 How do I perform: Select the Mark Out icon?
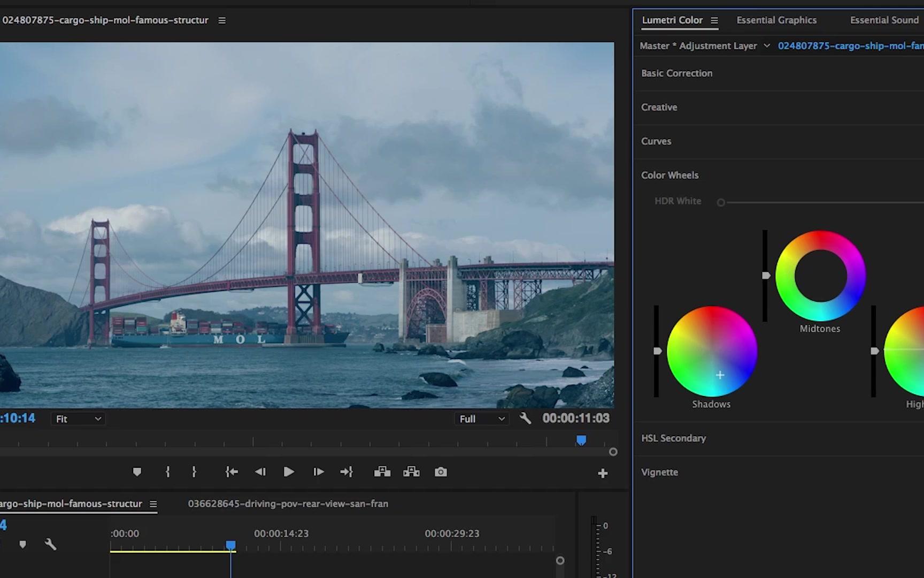point(194,471)
